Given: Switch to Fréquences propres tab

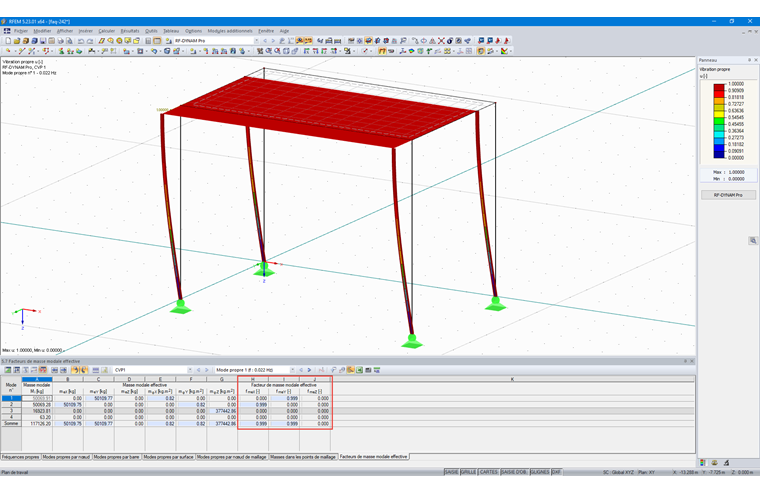Looking at the screenshot, I should pyautogui.click(x=20, y=457).
